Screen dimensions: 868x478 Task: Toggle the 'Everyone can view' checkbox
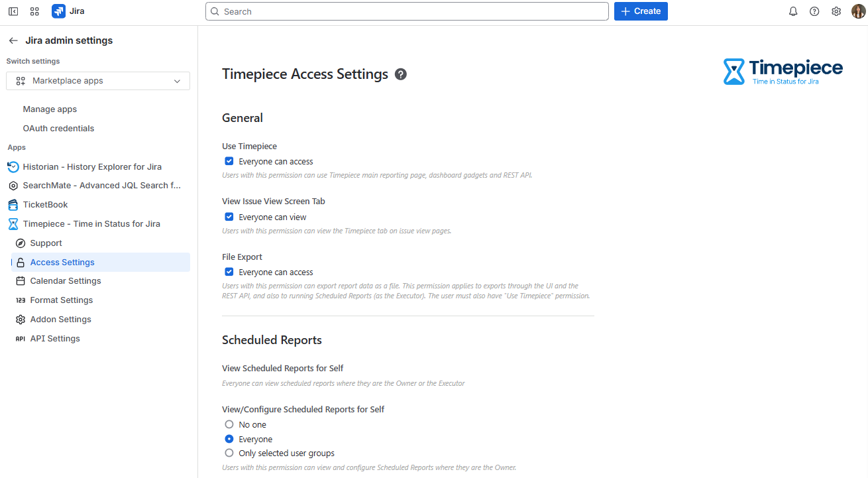coord(229,217)
